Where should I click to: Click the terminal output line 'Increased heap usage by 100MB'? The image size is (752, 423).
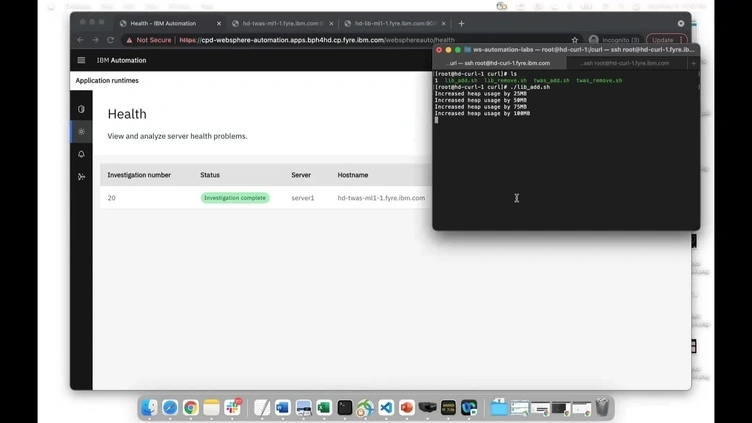pos(482,113)
